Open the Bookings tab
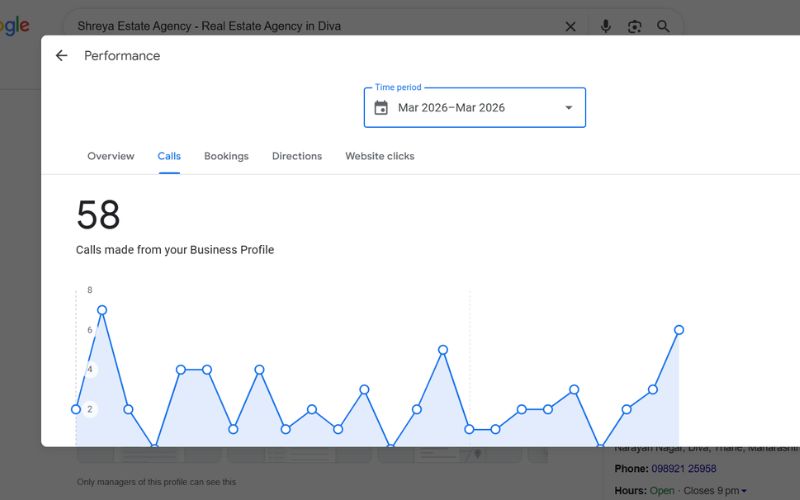800x500 pixels. click(226, 156)
